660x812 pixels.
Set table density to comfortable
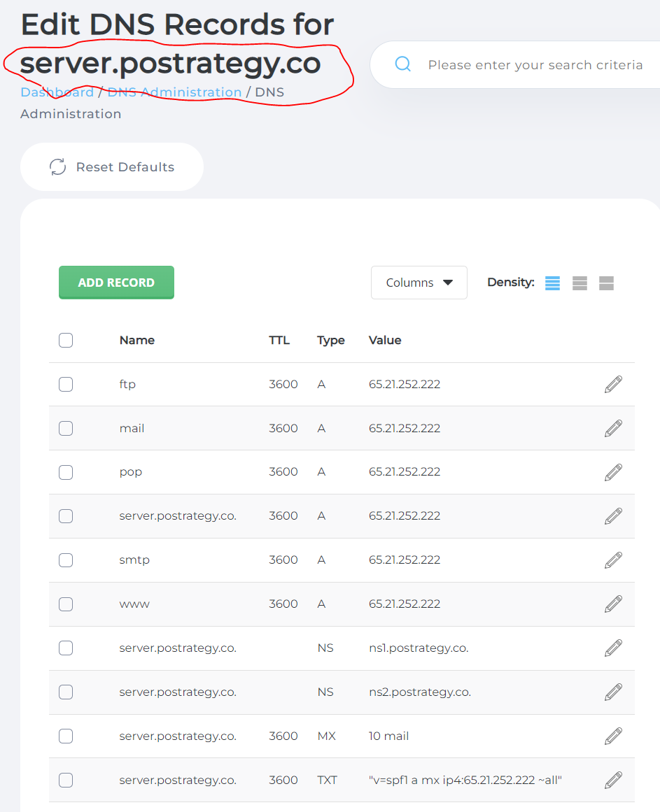[x=605, y=283]
